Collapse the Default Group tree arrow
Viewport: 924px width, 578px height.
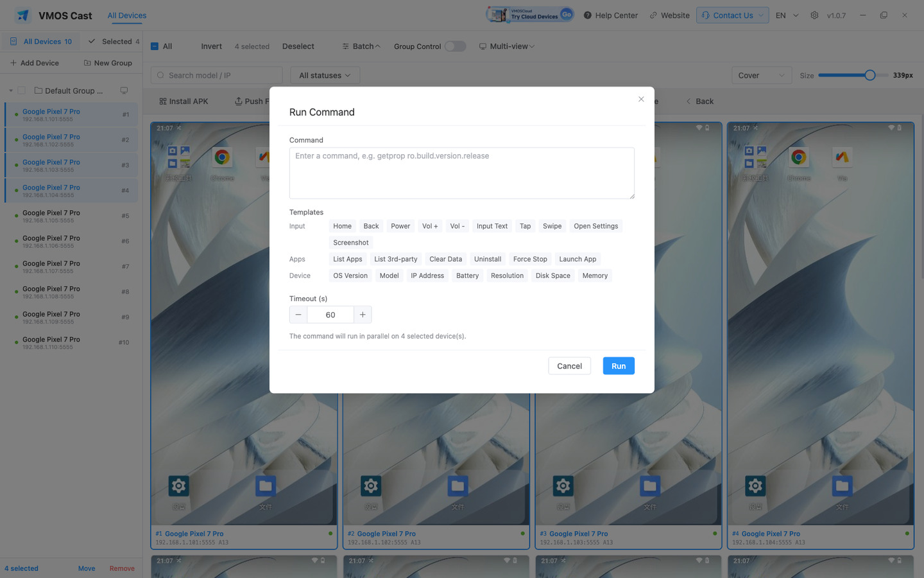click(11, 91)
